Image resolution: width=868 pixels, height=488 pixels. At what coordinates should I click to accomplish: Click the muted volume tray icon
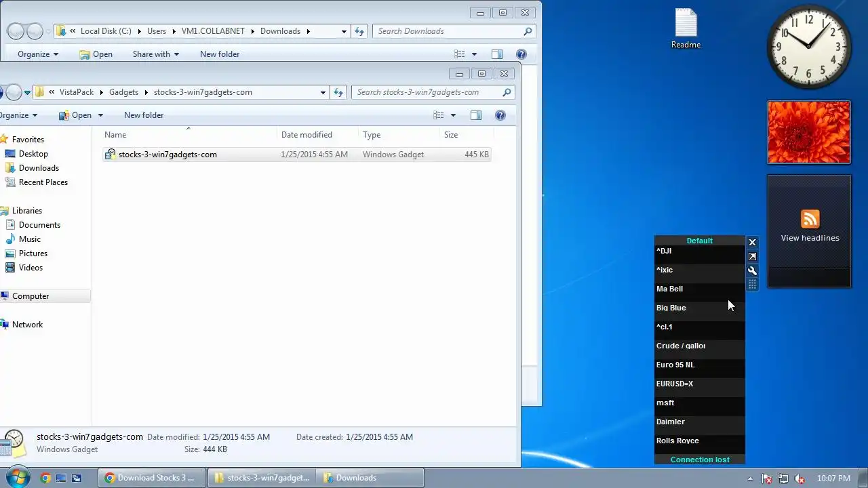(x=799, y=479)
